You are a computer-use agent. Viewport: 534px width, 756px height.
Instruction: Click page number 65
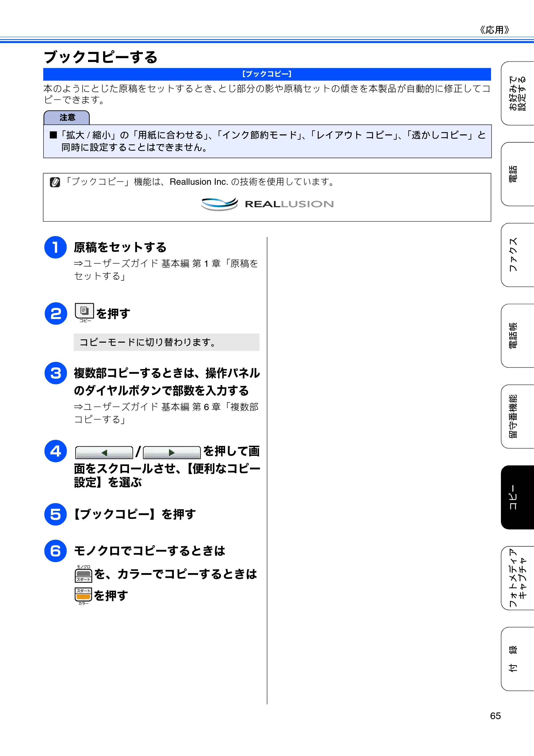tap(495, 715)
